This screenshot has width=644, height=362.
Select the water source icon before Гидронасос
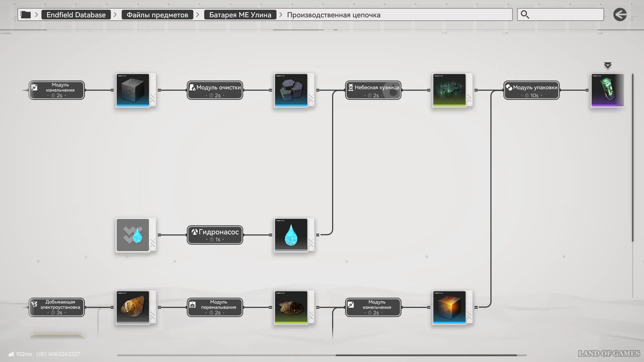coord(133,235)
